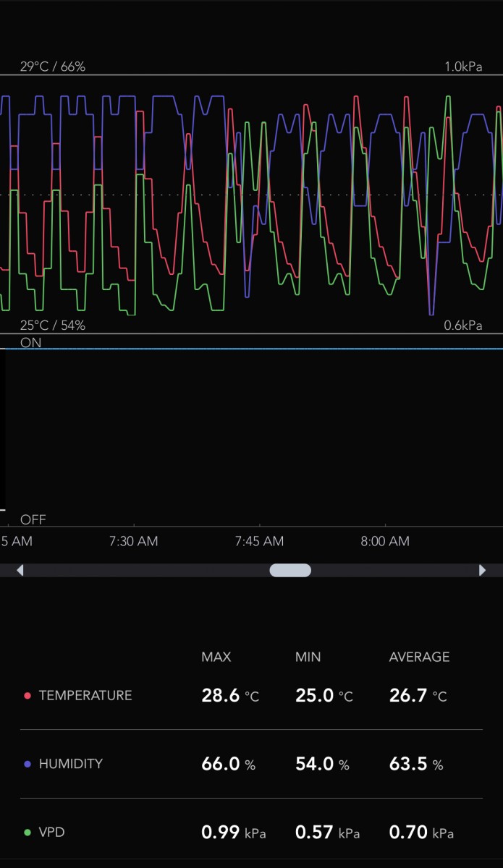Select the 7:30 AM time marker
The width and height of the screenshot is (503, 868).
134,541
